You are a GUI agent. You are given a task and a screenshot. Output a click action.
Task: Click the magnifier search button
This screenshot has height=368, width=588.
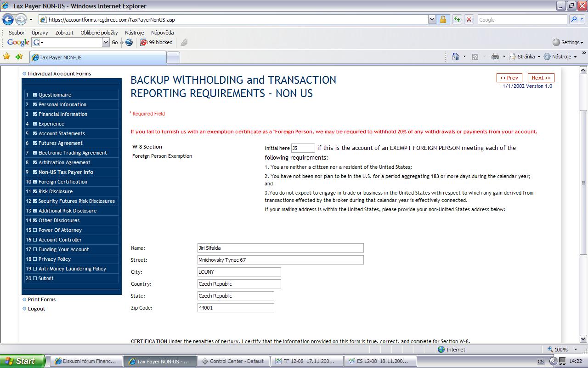coord(574,19)
